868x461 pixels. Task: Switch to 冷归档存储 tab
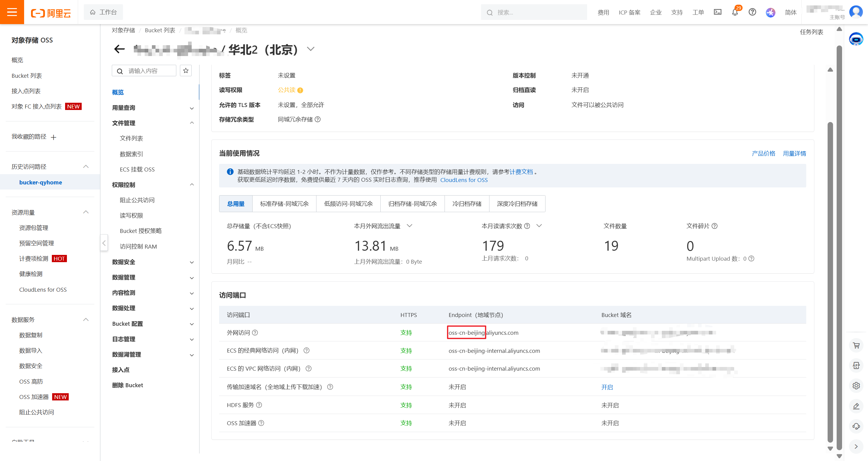pyautogui.click(x=467, y=204)
